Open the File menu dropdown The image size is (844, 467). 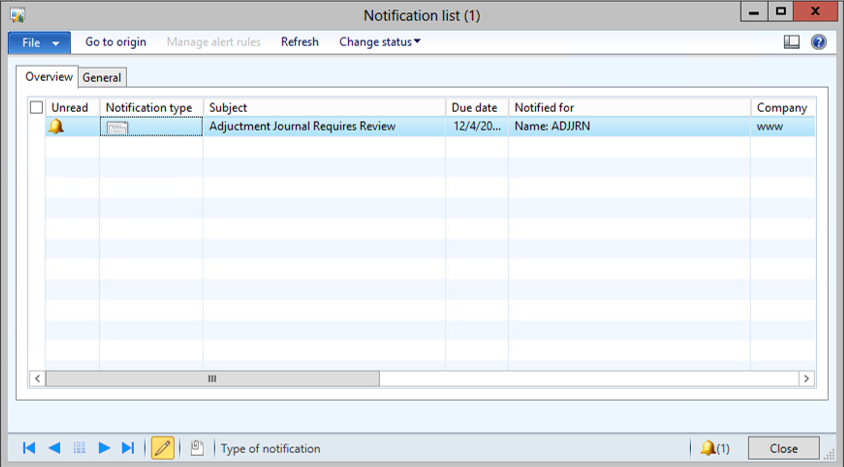(x=40, y=42)
